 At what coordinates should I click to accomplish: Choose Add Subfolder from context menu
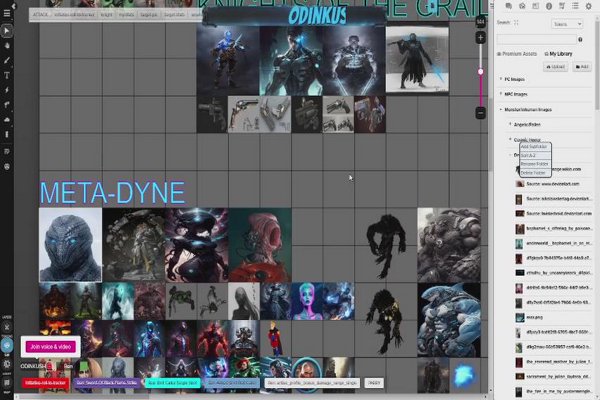[x=534, y=147]
